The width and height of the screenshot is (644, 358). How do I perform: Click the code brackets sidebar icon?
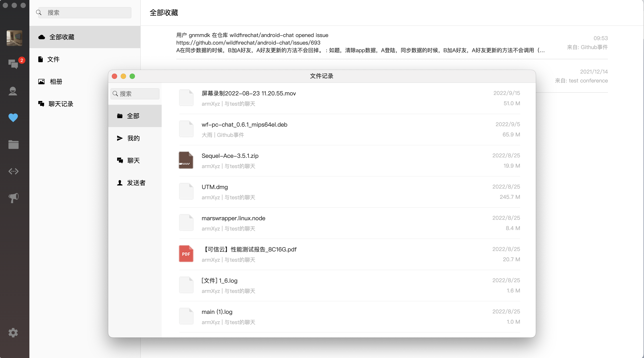(x=13, y=171)
